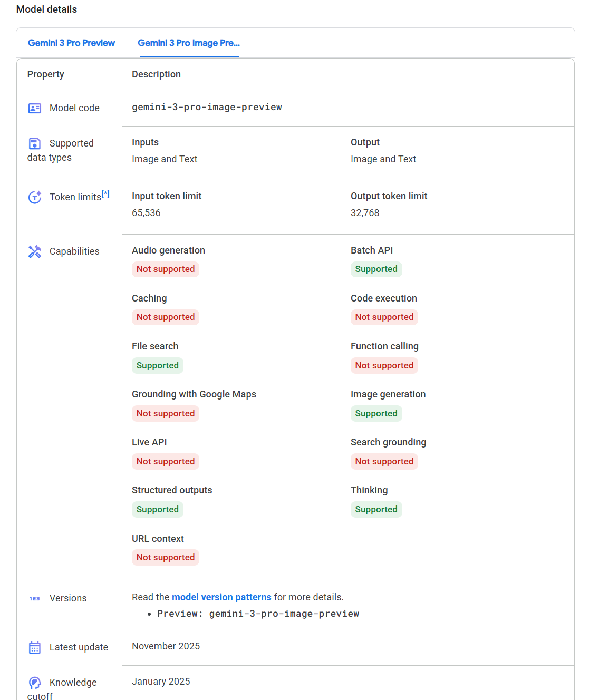Click the Knowledge cutoff head icon

coord(35,683)
